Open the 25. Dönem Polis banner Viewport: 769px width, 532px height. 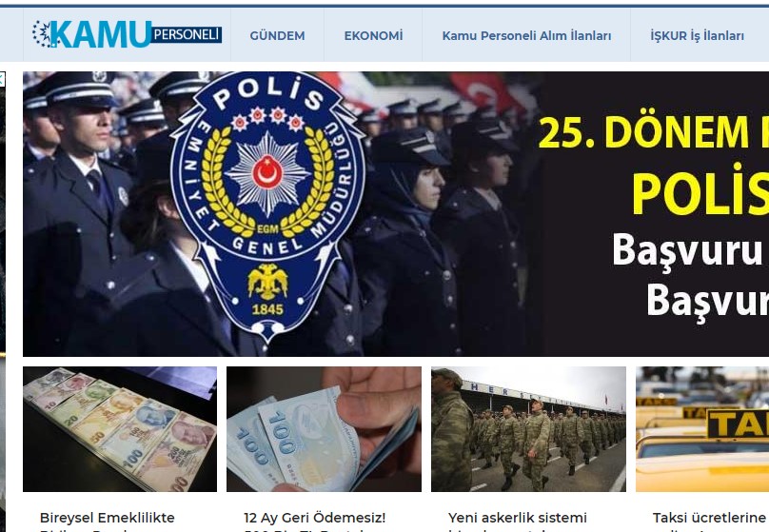pyautogui.click(x=396, y=214)
